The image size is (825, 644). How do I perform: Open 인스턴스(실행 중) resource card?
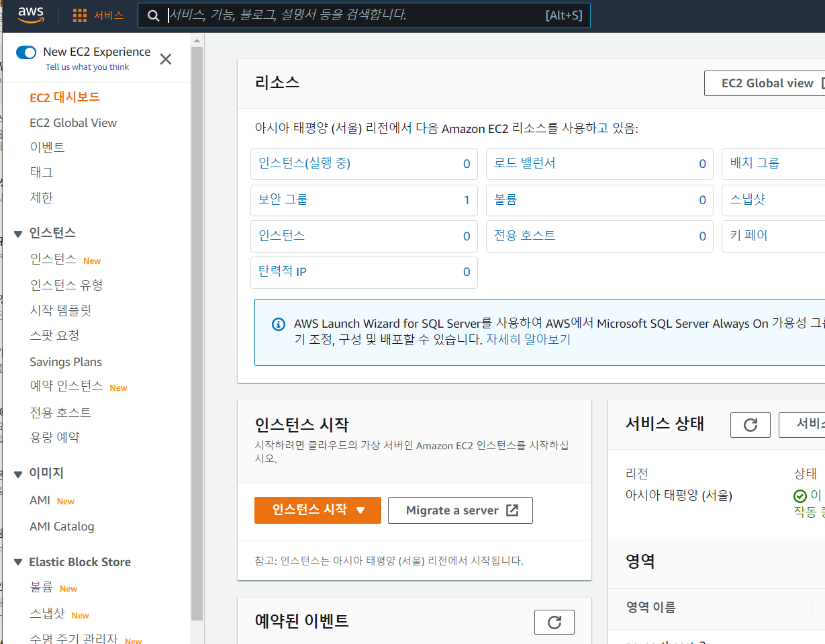[x=364, y=164]
